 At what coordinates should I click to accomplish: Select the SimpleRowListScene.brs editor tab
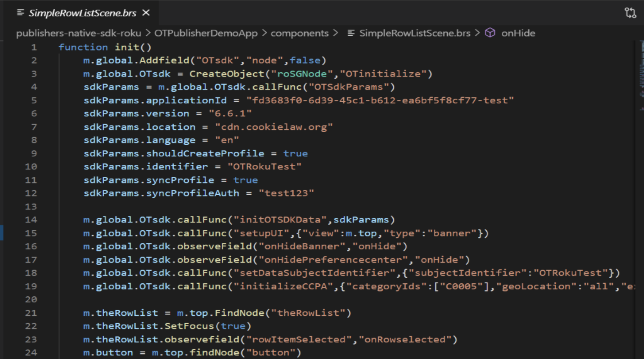point(82,13)
